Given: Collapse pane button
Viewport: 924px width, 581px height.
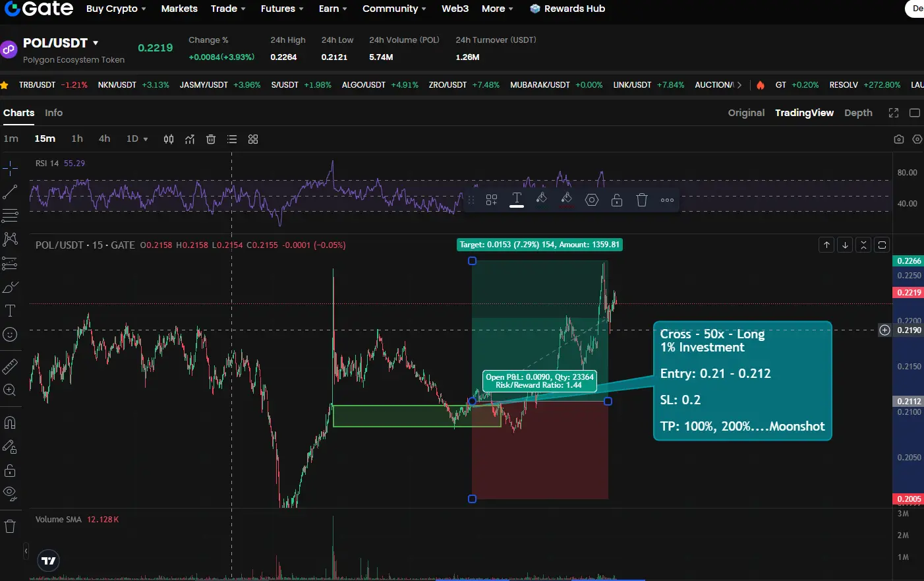Looking at the screenshot, I should point(863,245).
